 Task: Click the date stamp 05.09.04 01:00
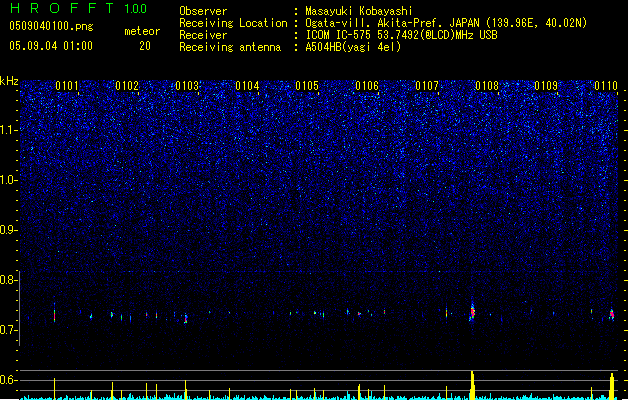coord(51,46)
